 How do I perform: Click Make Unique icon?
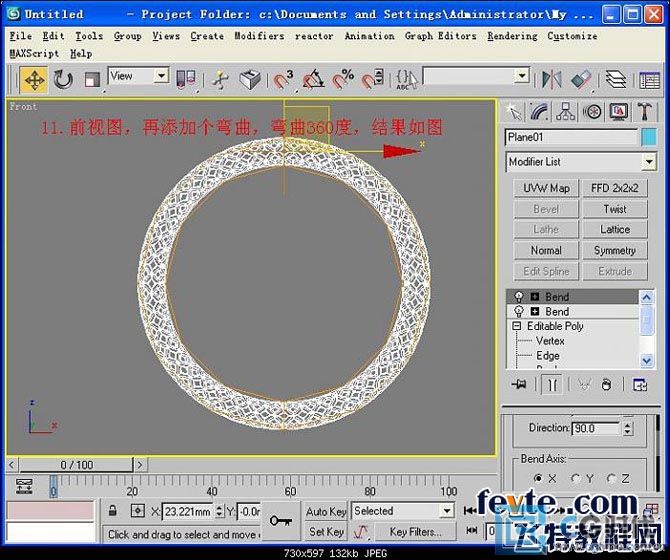coord(583,385)
